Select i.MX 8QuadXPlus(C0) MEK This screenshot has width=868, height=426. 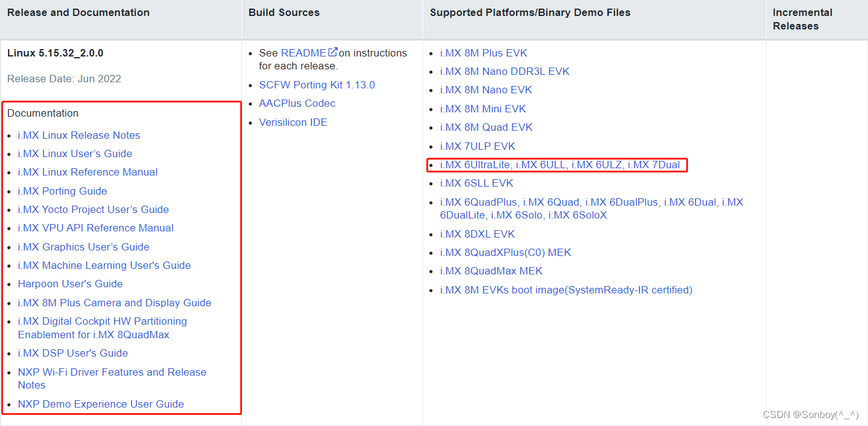pos(506,252)
